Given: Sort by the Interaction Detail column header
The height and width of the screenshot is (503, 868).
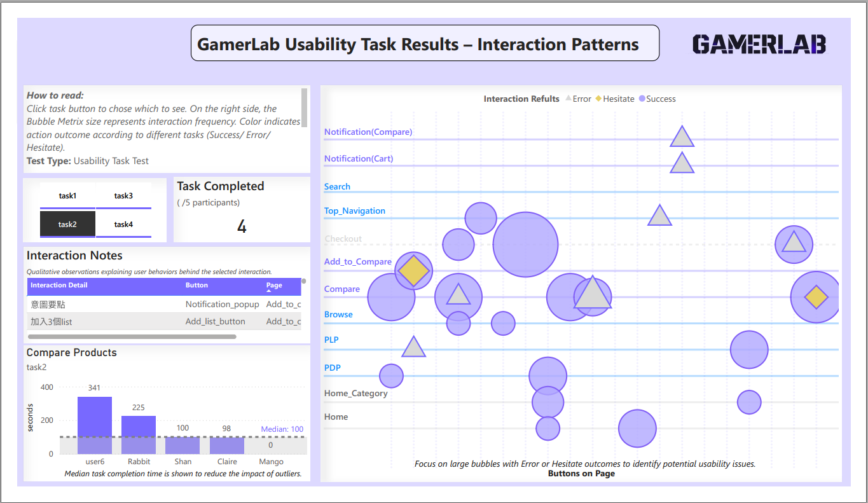Looking at the screenshot, I should (x=59, y=286).
